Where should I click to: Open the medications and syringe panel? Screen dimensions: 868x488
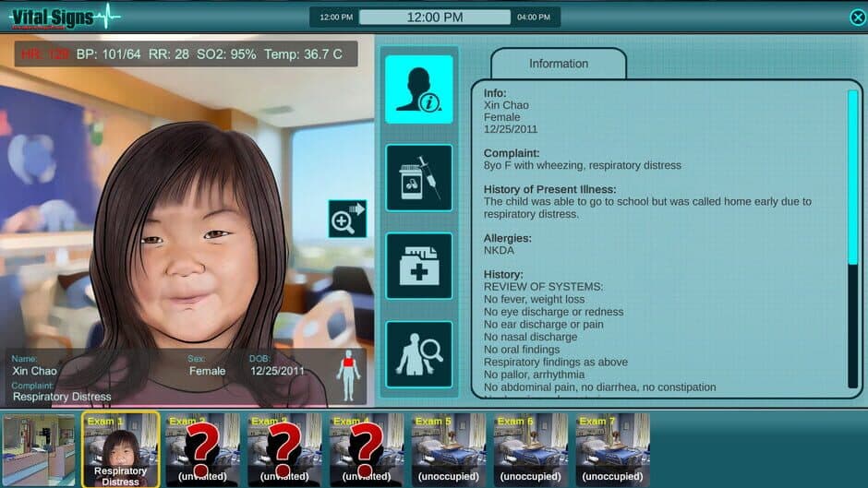419,178
